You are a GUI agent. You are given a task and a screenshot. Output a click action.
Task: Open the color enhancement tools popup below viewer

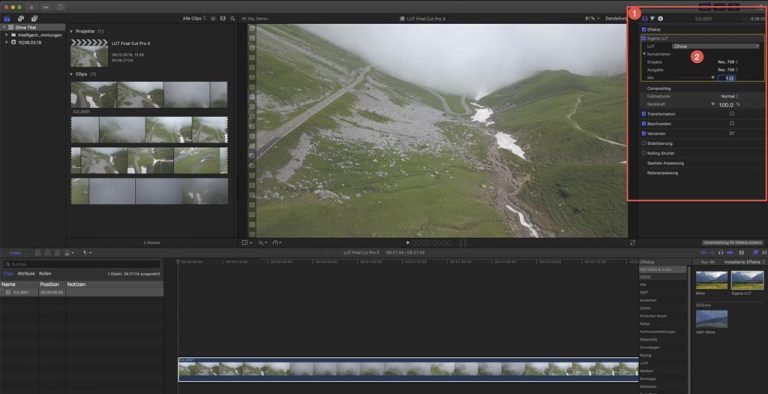[x=262, y=243]
